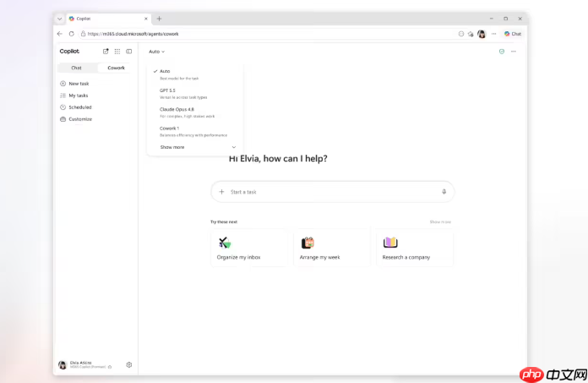Click the Arrange my week calendar icon
The height and width of the screenshot is (383, 588).
pyautogui.click(x=308, y=243)
